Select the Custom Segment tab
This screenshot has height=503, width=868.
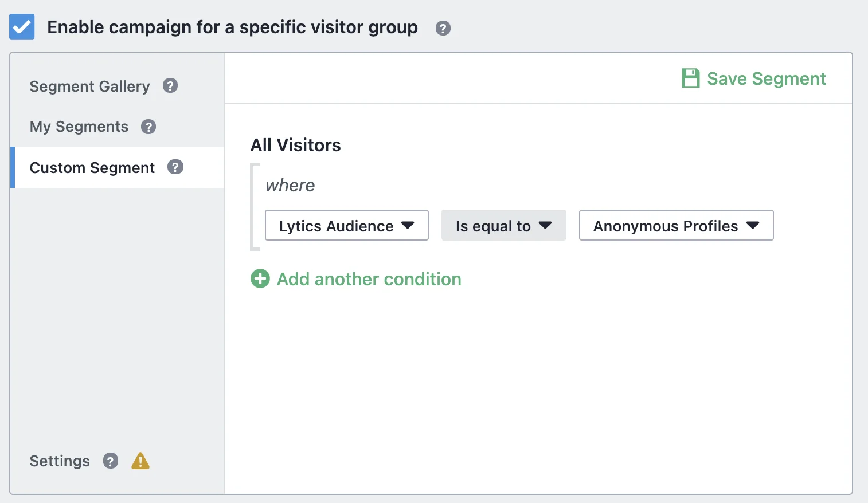[x=92, y=168]
